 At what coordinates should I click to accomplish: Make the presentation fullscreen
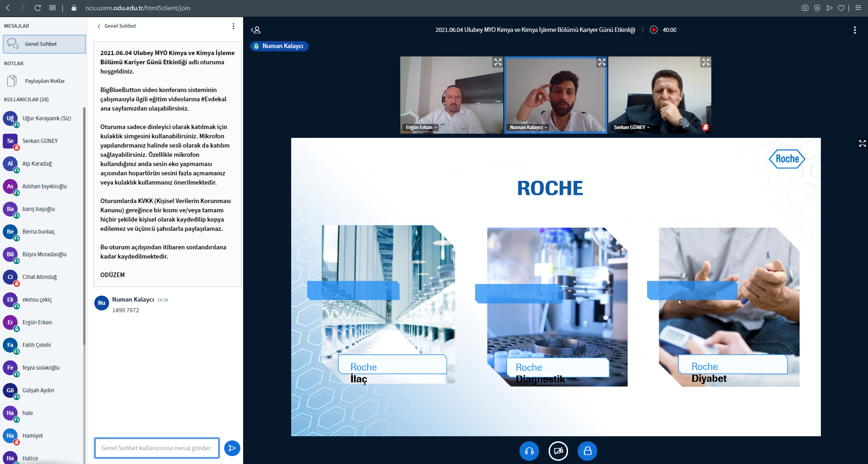coord(862,143)
